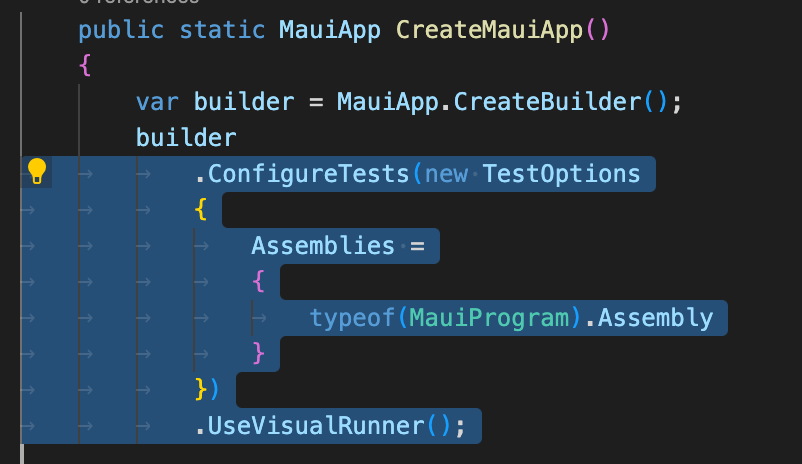The image size is (802, 464).
Task: Click the pink opening brace under Assemblies
Action: click(x=258, y=282)
